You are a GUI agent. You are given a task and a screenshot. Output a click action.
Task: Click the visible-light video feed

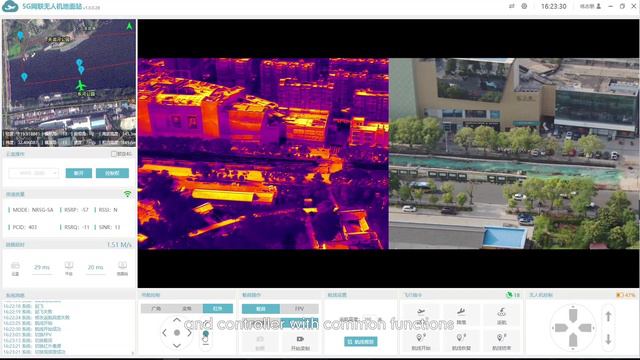pyautogui.click(x=514, y=153)
